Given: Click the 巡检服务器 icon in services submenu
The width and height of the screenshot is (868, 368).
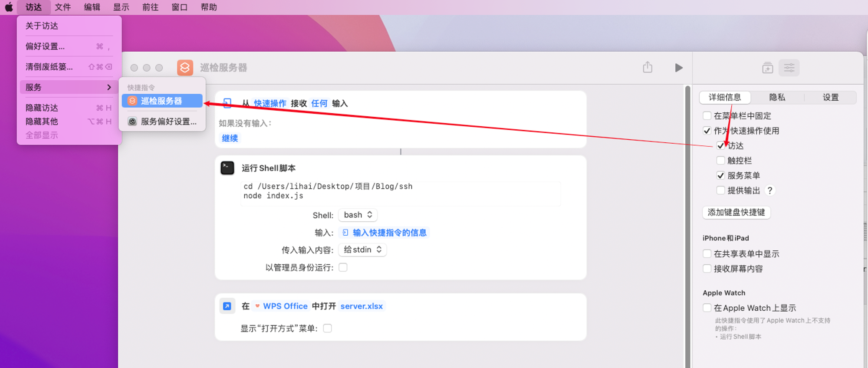Looking at the screenshot, I should pos(132,101).
